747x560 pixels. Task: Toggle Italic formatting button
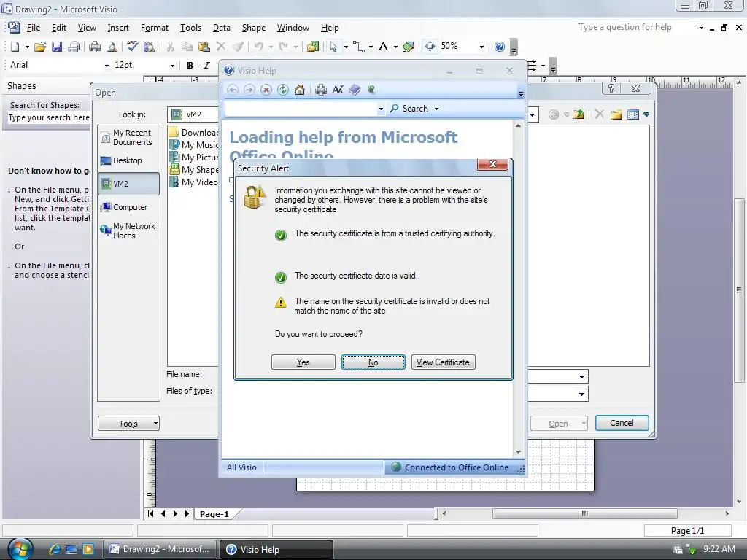(206, 65)
